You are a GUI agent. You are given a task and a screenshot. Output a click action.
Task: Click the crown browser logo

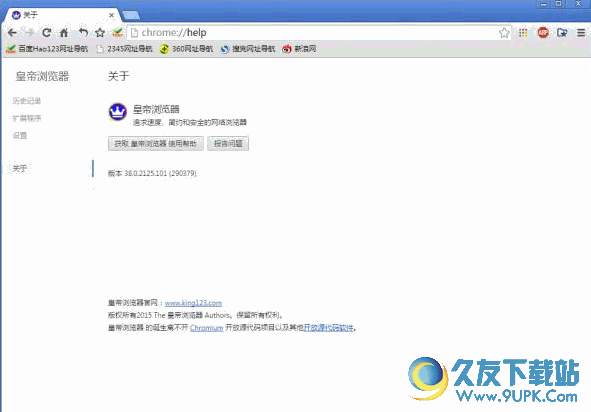(118, 112)
